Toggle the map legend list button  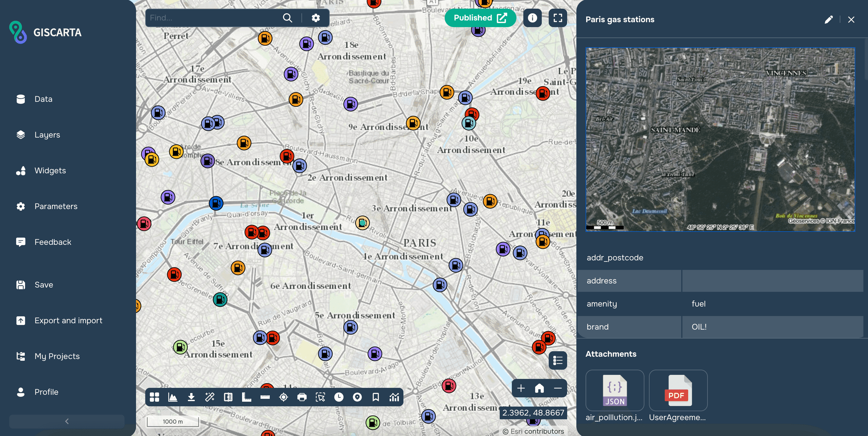tap(558, 360)
